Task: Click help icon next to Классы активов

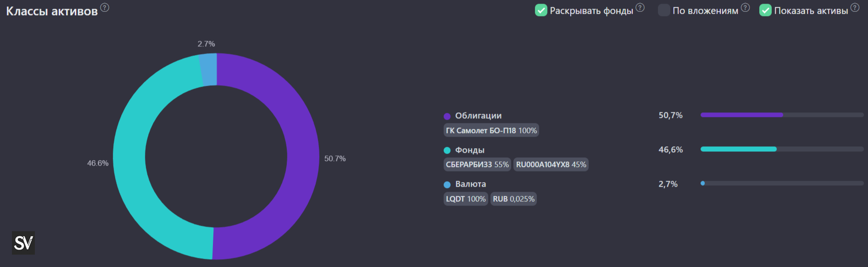Action: (105, 7)
